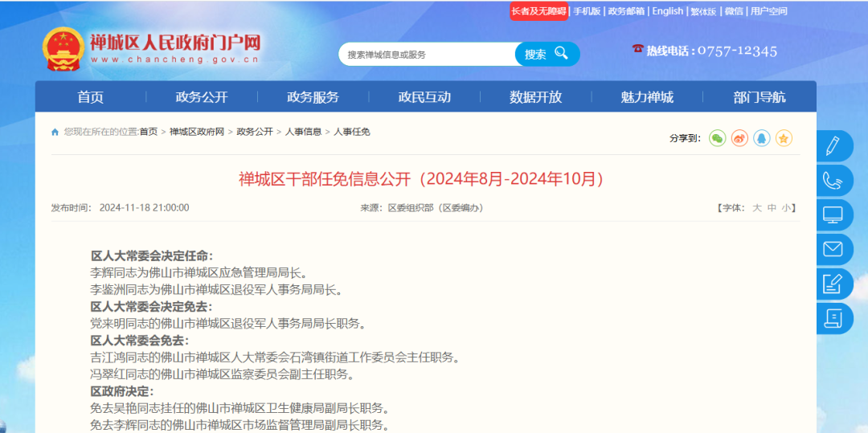
Task: Set font size to 小 (small)
Action: (x=786, y=208)
